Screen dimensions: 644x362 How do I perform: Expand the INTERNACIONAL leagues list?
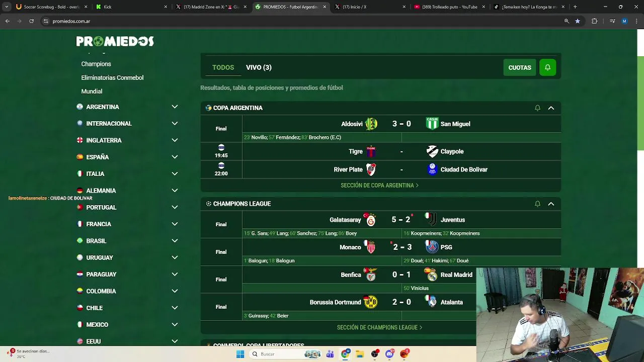tap(175, 123)
